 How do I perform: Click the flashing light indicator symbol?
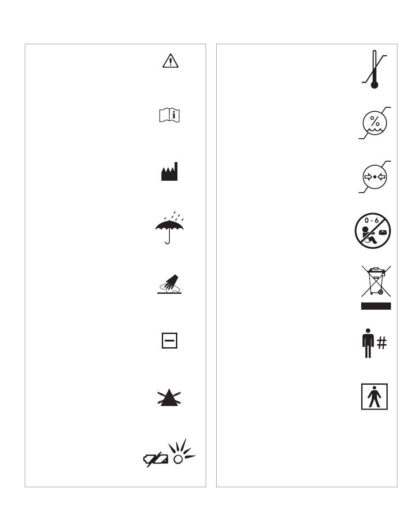(x=182, y=451)
